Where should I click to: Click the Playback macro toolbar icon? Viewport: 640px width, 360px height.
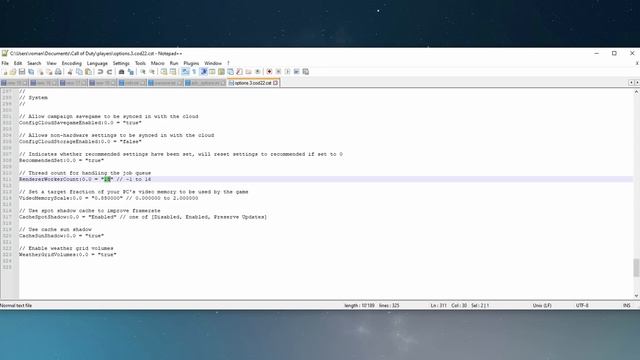point(287,72)
